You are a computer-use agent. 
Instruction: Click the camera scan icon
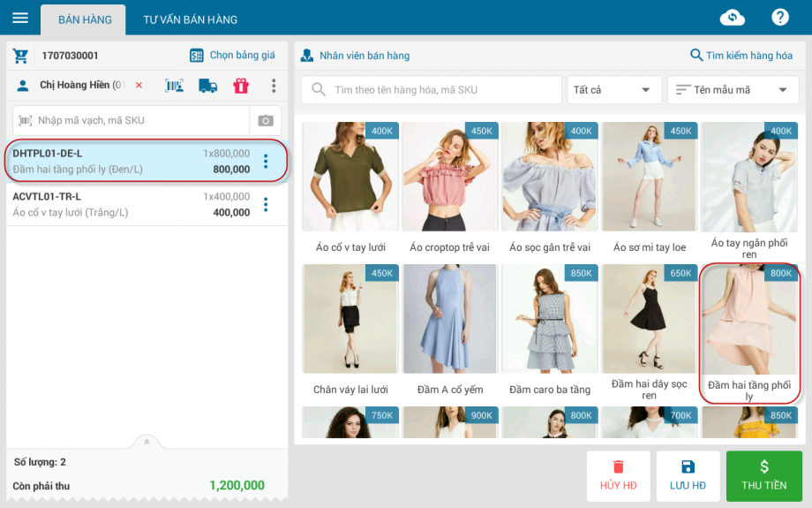click(265, 121)
